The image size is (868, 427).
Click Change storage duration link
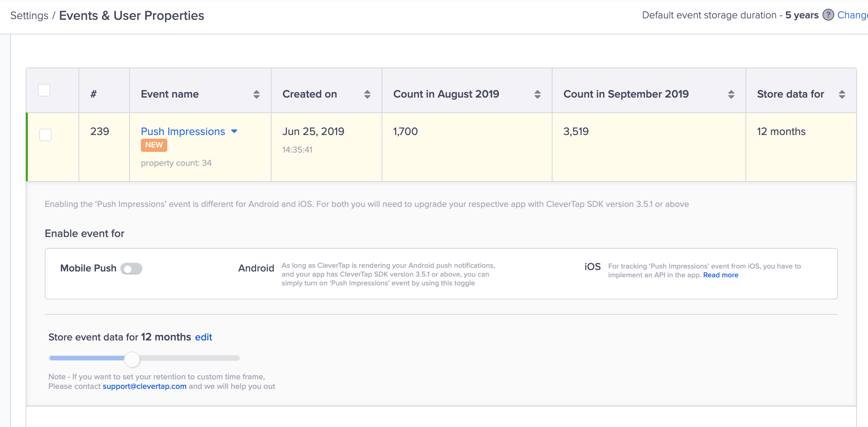pos(852,15)
